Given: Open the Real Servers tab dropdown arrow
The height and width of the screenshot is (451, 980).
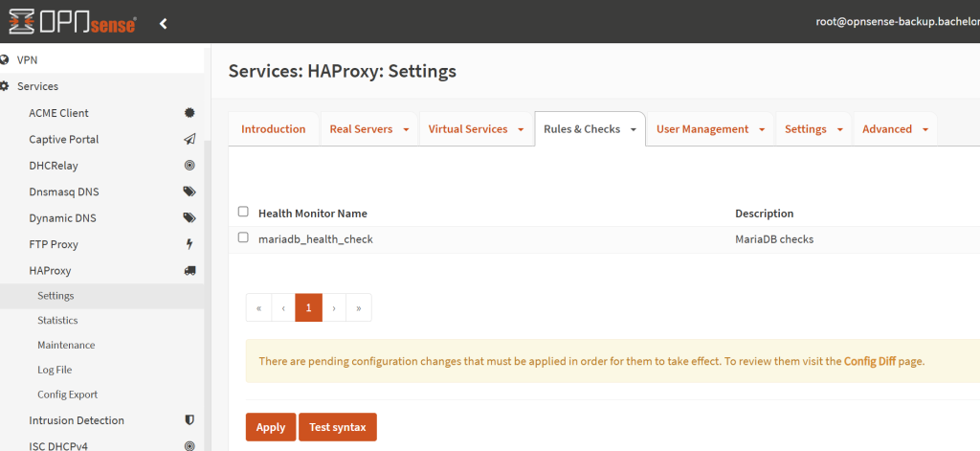Looking at the screenshot, I should click(406, 129).
